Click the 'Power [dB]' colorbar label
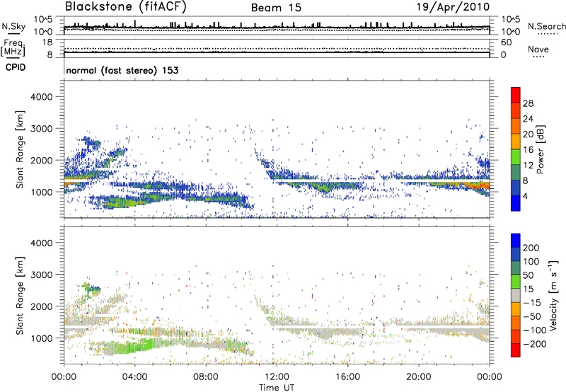The image size is (566, 392). [541, 149]
